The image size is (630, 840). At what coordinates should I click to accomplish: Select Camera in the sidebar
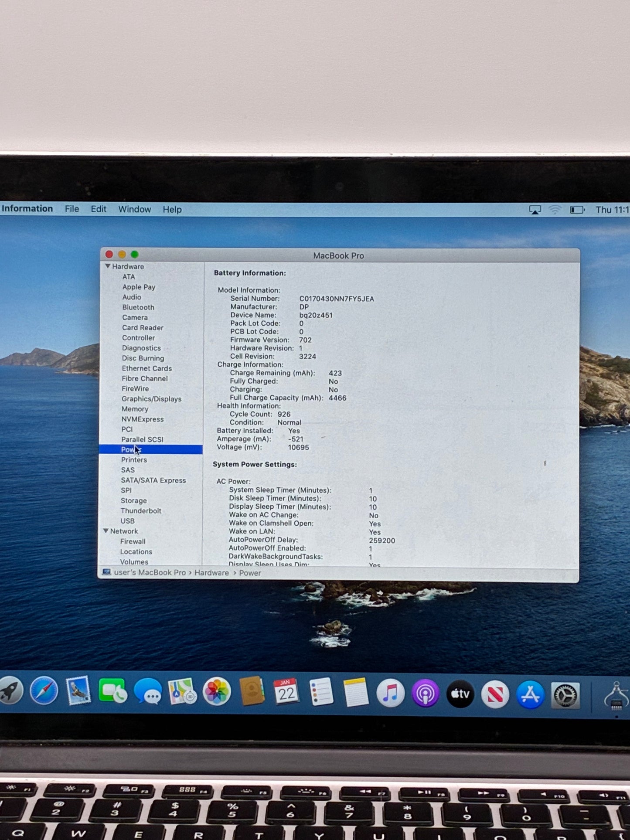pyautogui.click(x=135, y=317)
